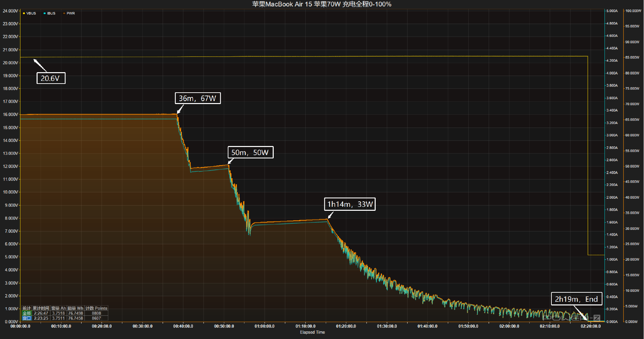The height and width of the screenshot is (339, 644).
Task: Click the brown PWR legend color marker
Action: pos(64,13)
